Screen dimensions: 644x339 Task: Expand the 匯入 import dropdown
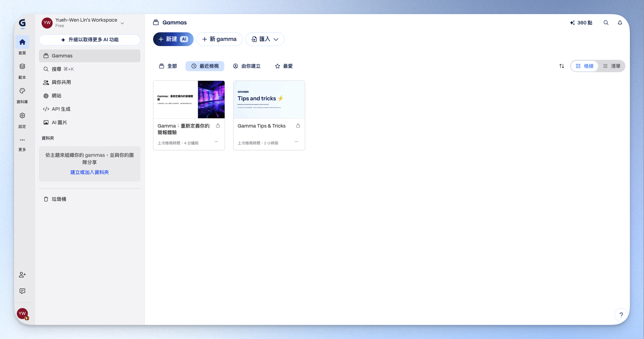click(265, 39)
